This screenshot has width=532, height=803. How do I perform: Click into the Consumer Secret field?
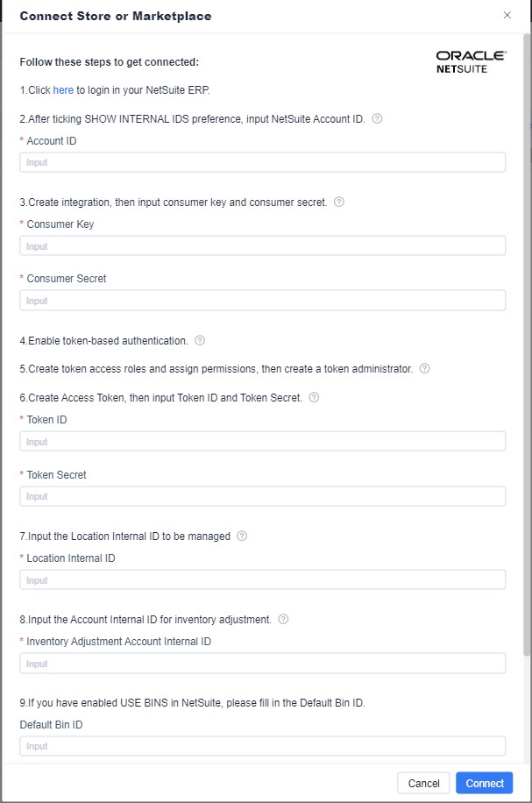(263, 301)
